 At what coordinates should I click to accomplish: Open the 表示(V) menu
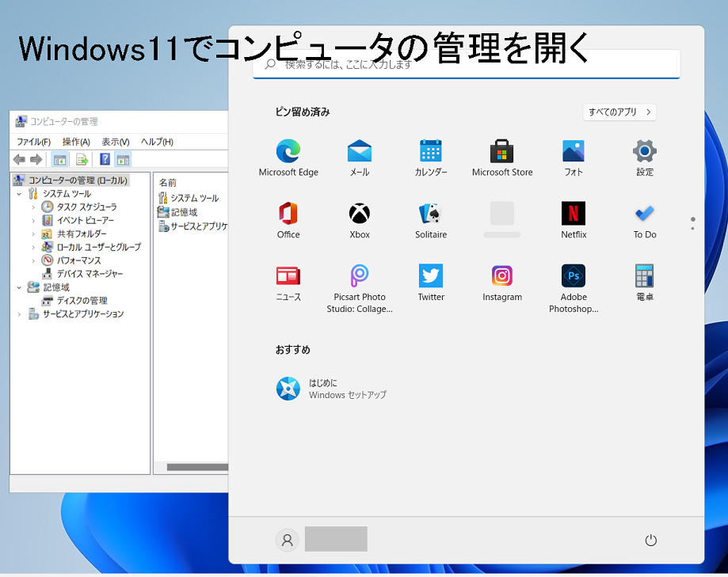pos(115,142)
